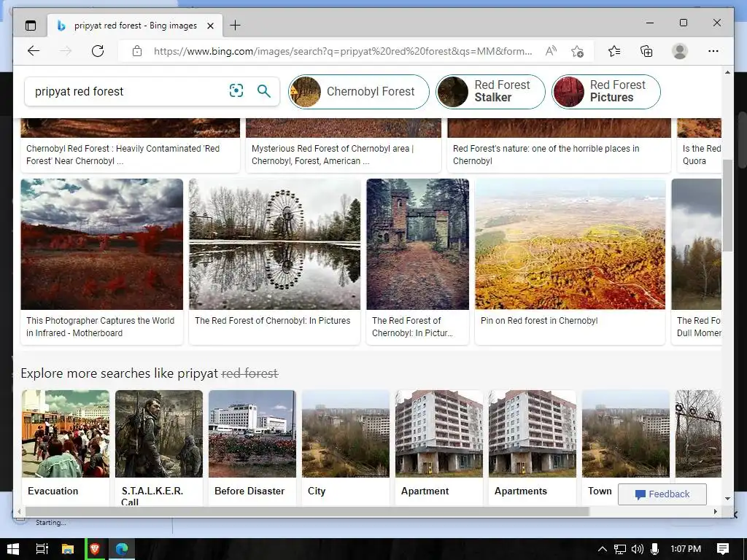This screenshot has width=747, height=560.
Task: Open the aerial Red forest pin image
Action: (570, 244)
